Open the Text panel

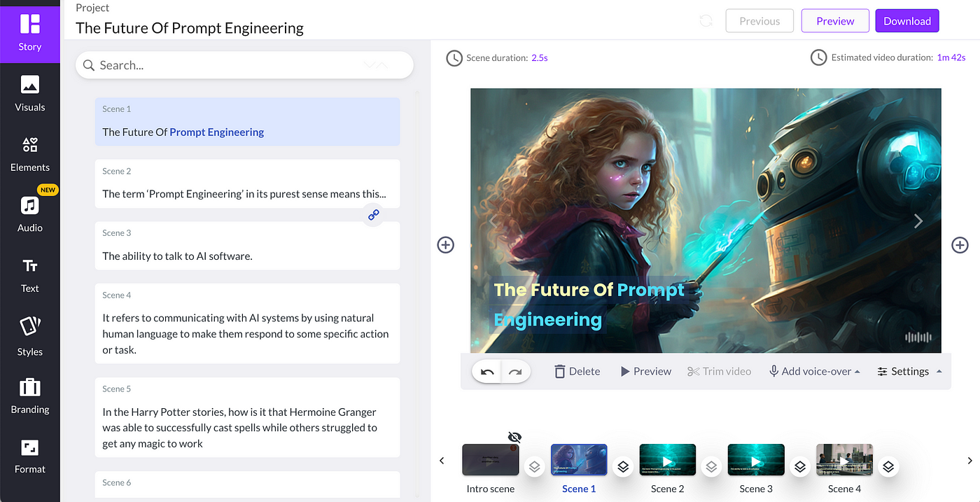(29, 274)
